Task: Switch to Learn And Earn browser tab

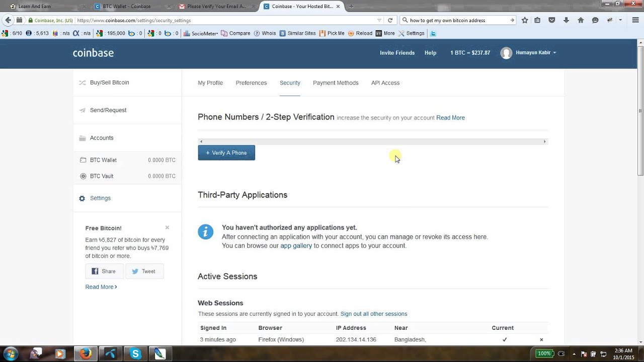Action: [43, 7]
